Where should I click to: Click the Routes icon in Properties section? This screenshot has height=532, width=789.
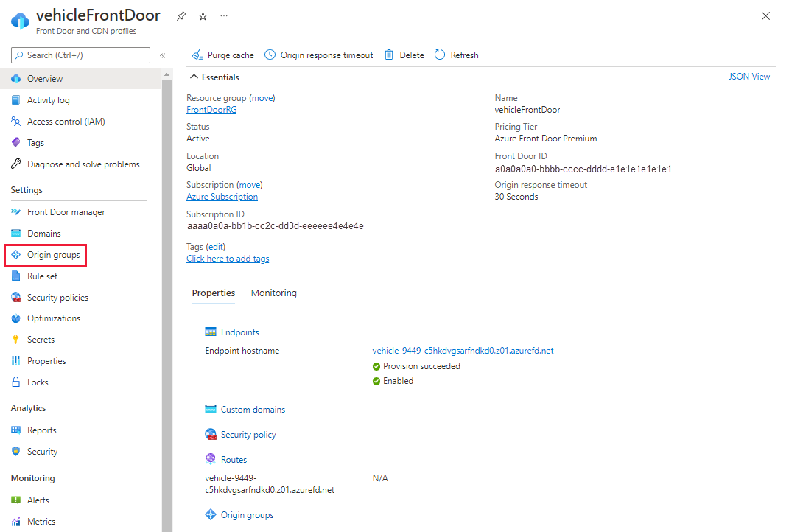point(211,458)
